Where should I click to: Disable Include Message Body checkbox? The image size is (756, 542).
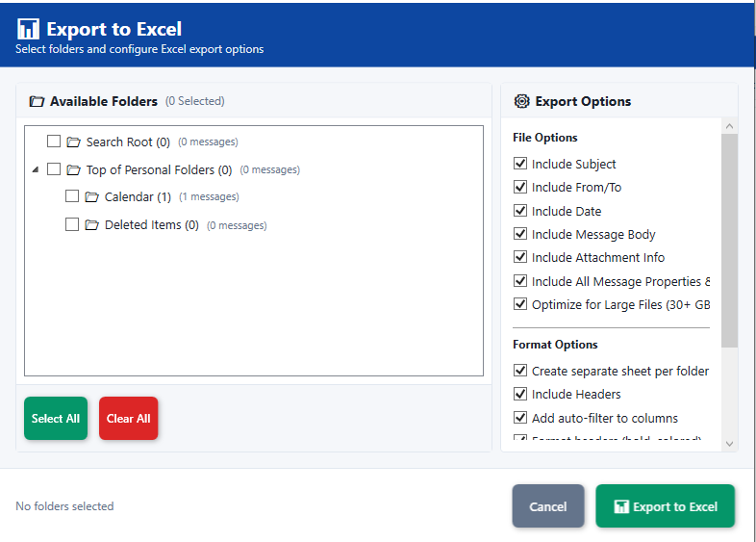click(520, 234)
